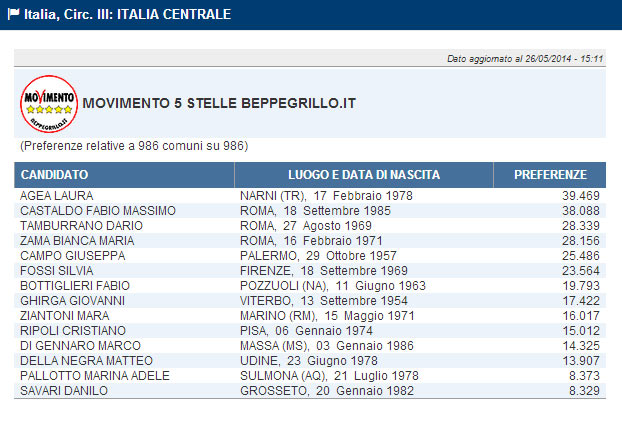The width and height of the screenshot is (622, 439).
Task: Click the Movimento 5 Stelle party logo
Action: click(x=48, y=103)
